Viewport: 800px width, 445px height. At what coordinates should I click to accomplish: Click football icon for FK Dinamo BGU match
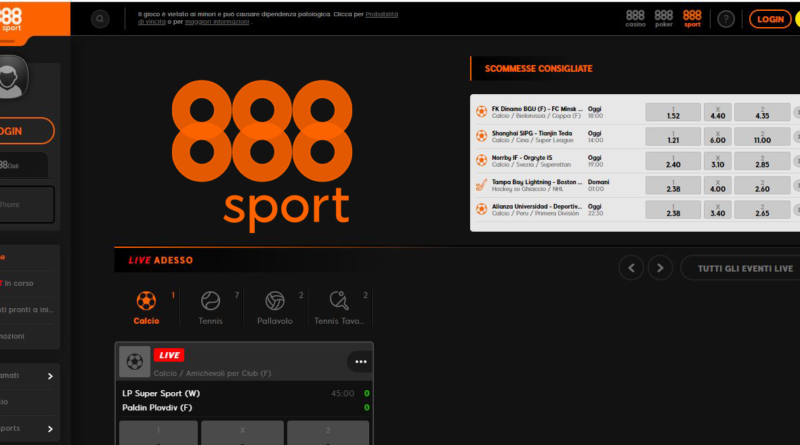point(481,111)
